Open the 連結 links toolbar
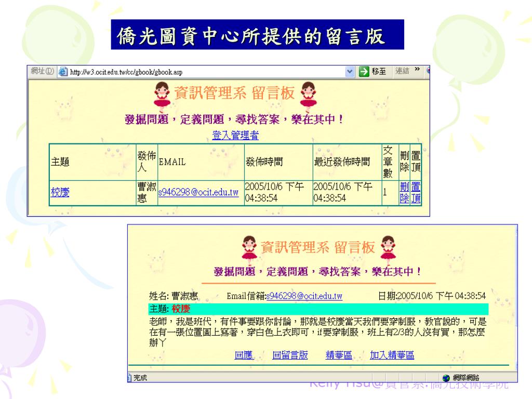 (402, 71)
